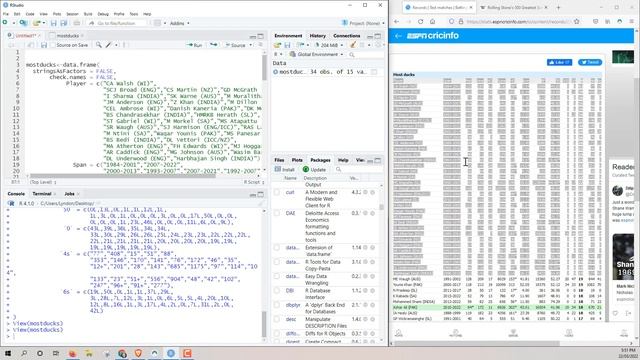Click the Save All icon in main toolbar
Screen dimensions: 640x360
(64, 23)
